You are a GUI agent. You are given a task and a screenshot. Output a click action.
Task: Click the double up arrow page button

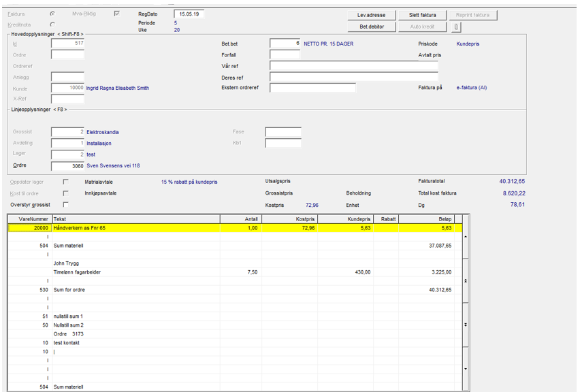466,280
